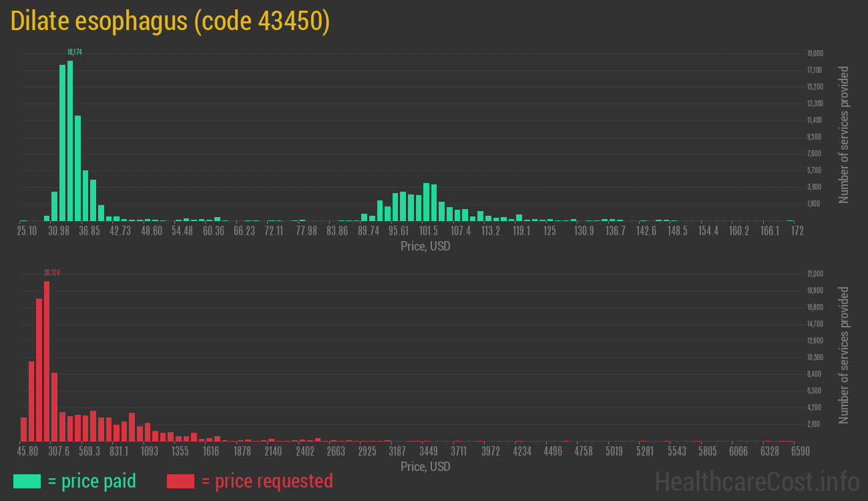Click the 18,174 peak value label

(74, 52)
